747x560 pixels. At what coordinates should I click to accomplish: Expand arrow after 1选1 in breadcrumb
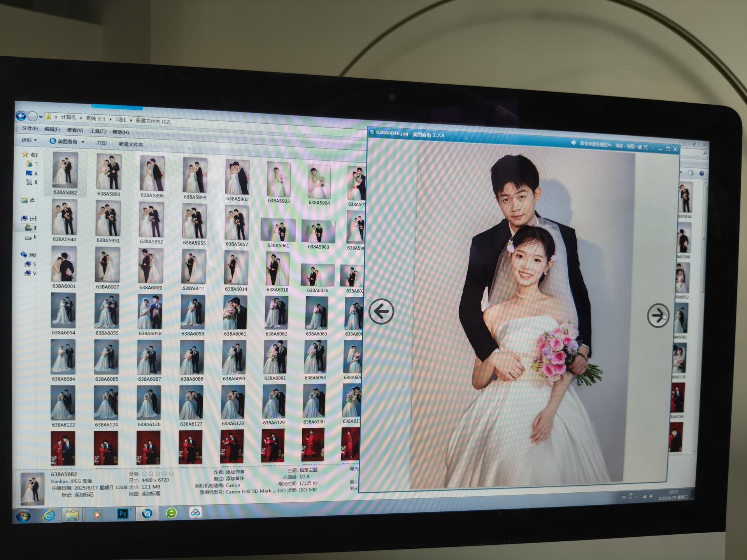click(131, 120)
